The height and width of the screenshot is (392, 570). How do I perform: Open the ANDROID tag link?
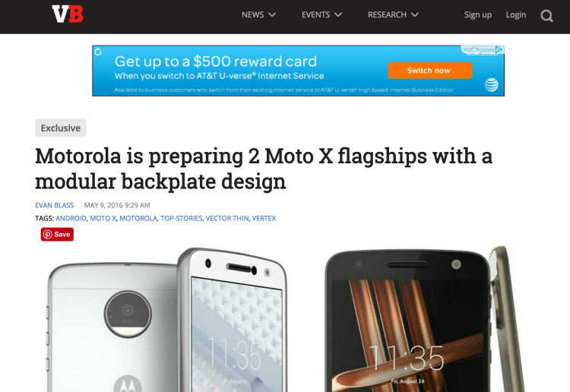click(71, 218)
